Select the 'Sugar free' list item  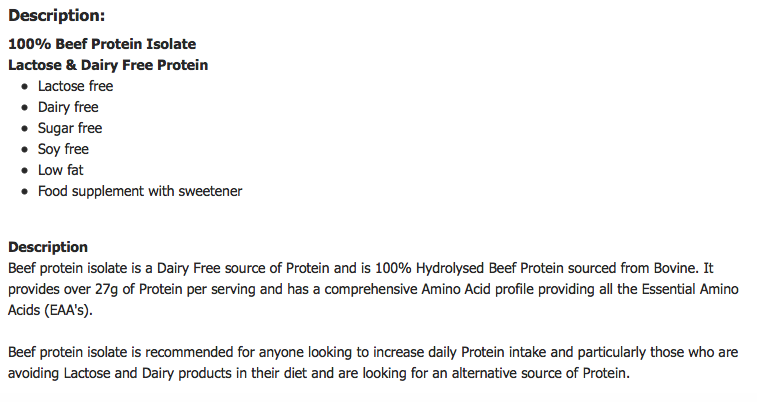click(x=70, y=128)
